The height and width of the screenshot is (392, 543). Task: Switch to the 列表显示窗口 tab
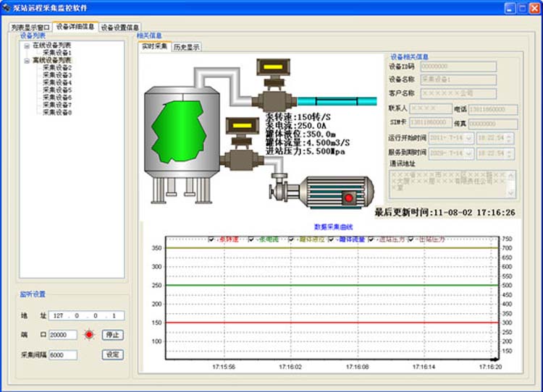(30, 27)
